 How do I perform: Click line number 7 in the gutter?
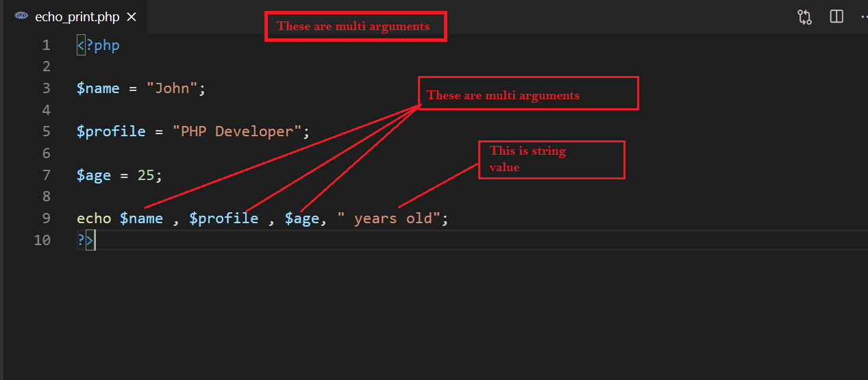tap(46, 175)
